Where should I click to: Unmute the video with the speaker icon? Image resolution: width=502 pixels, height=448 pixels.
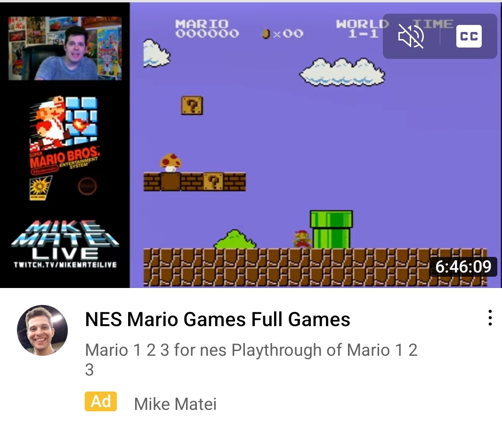(x=411, y=36)
